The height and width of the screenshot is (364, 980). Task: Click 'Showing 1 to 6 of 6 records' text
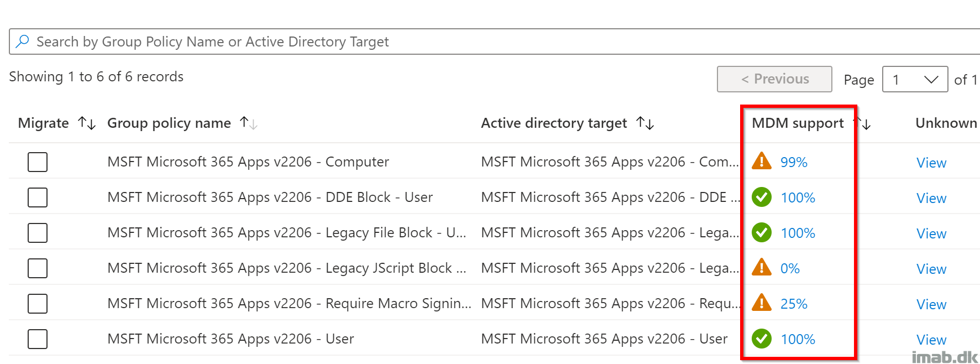[x=96, y=76]
